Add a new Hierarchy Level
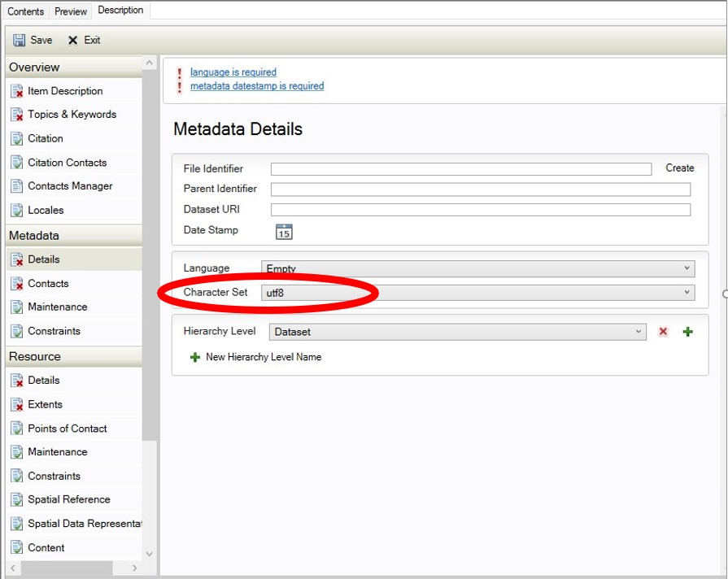The width and height of the screenshot is (728, 579). [x=687, y=332]
